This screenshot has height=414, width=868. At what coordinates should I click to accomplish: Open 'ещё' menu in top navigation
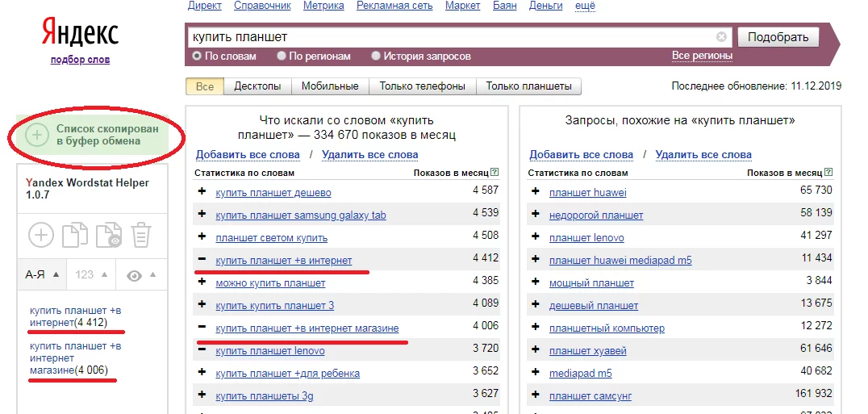tap(585, 6)
